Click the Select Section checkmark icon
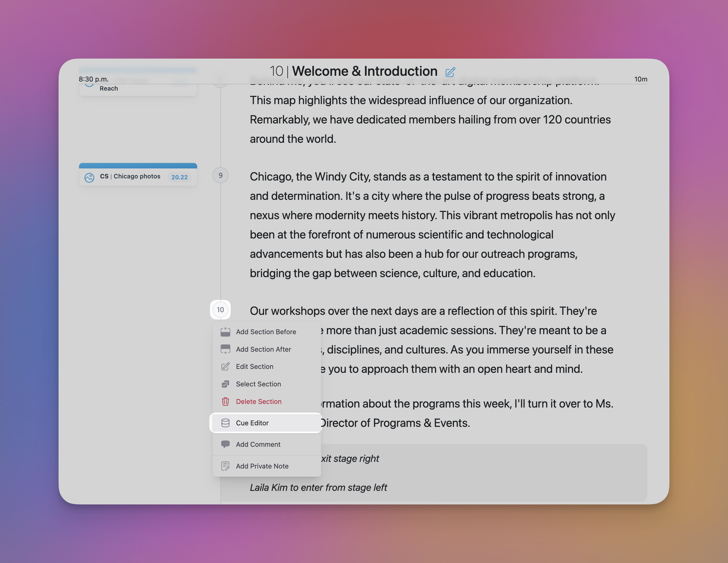Screen dimensions: 728x563 tap(225, 384)
